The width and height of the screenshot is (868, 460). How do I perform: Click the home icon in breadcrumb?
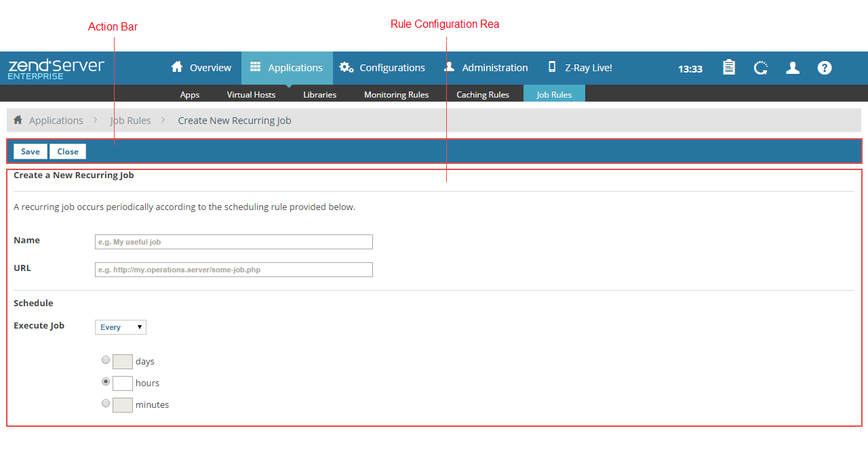18,120
